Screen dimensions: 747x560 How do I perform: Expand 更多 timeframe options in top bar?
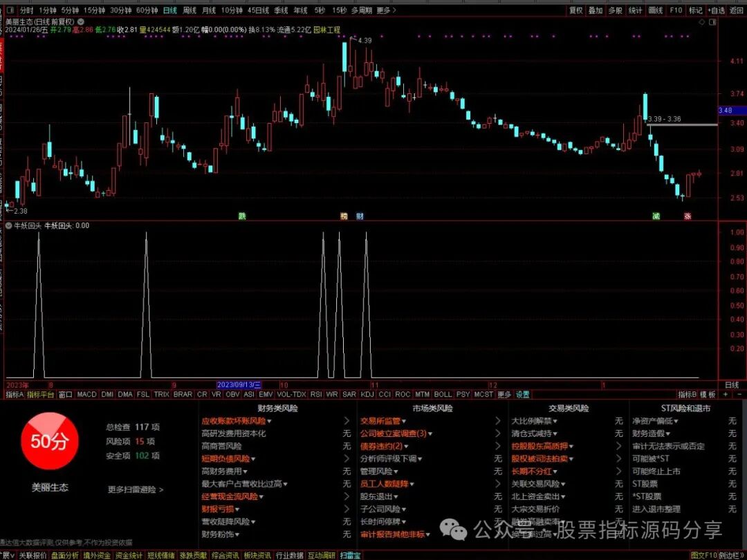pos(386,10)
